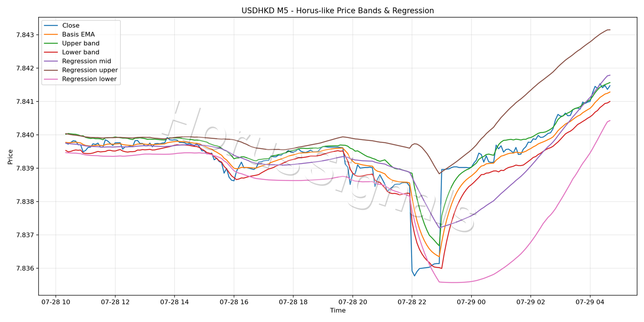Click the '07-29 02' x-axis tick label
Screen dimensions: 644x322
tap(530, 301)
